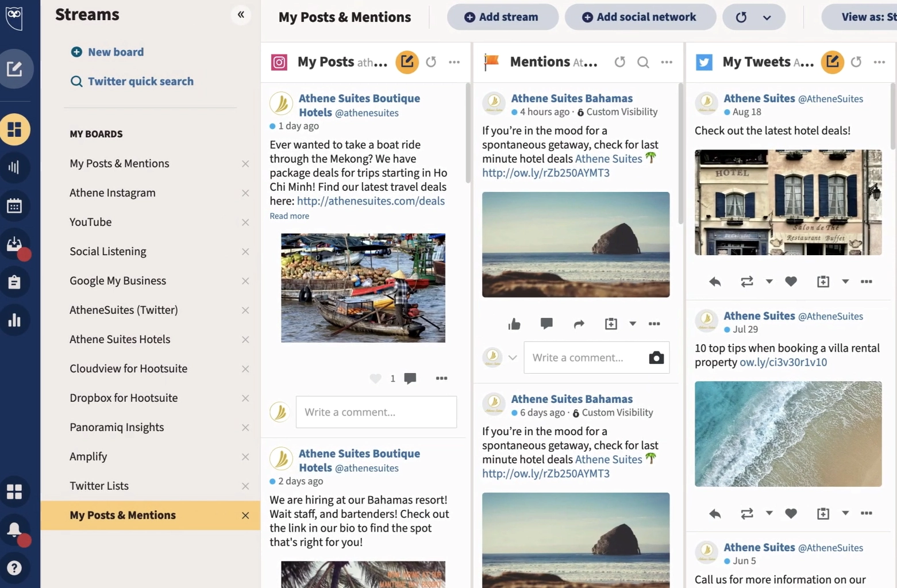897x588 pixels.
Task: Click the comment field under the Mekong post
Action: (376, 412)
